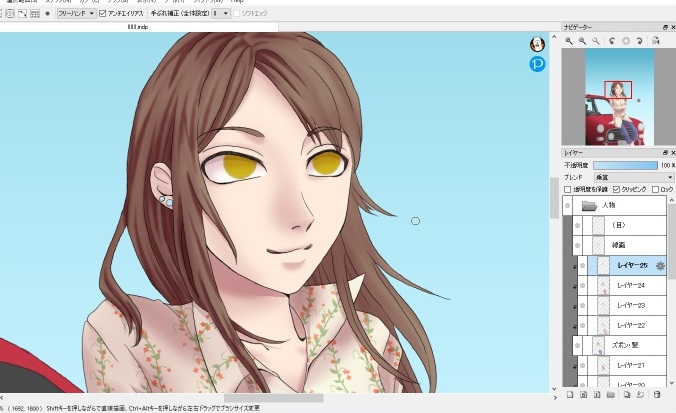Toggle the アンチエイリアス checkbox

point(103,13)
